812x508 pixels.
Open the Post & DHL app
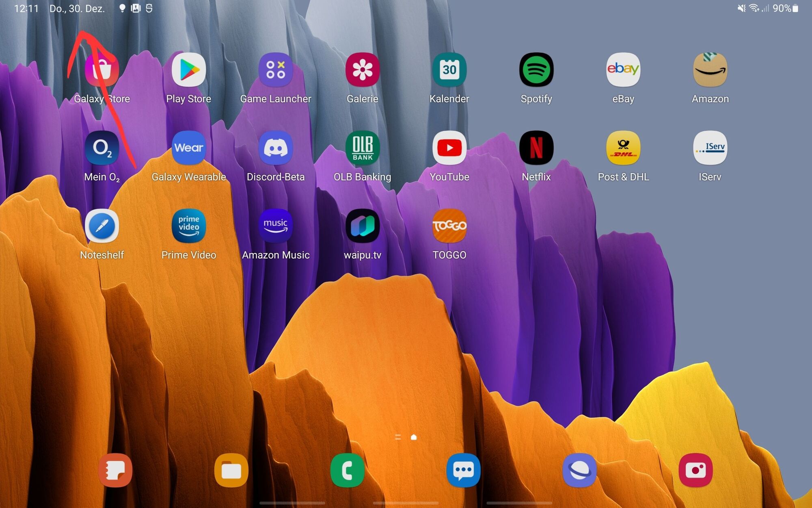tap(623, 148)
